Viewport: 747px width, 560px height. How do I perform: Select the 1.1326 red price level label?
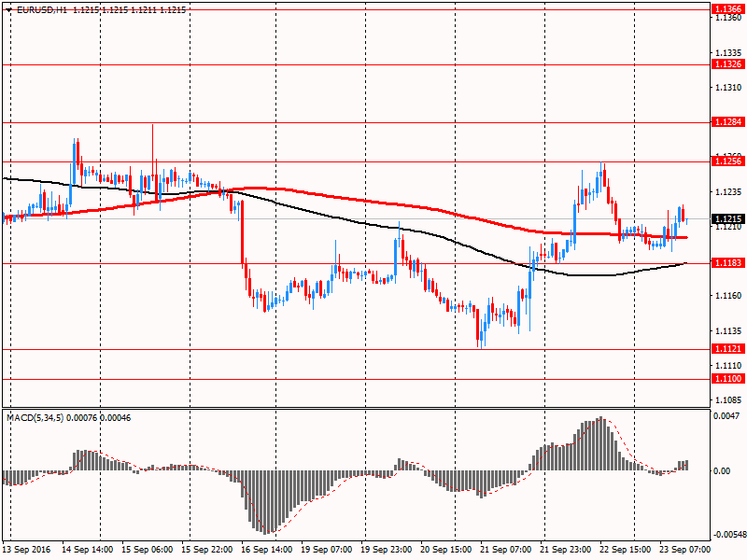pyautogui.click(x=728, y=64)
